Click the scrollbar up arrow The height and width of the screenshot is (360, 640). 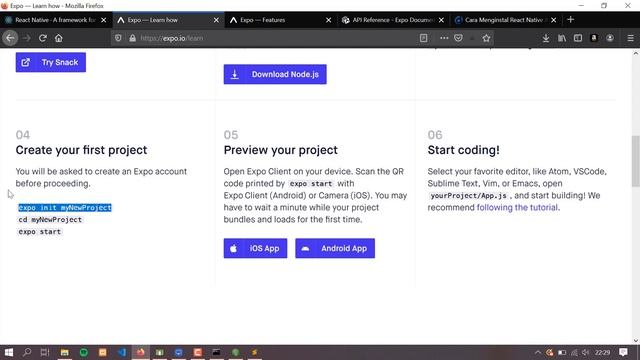pos(636,53)
